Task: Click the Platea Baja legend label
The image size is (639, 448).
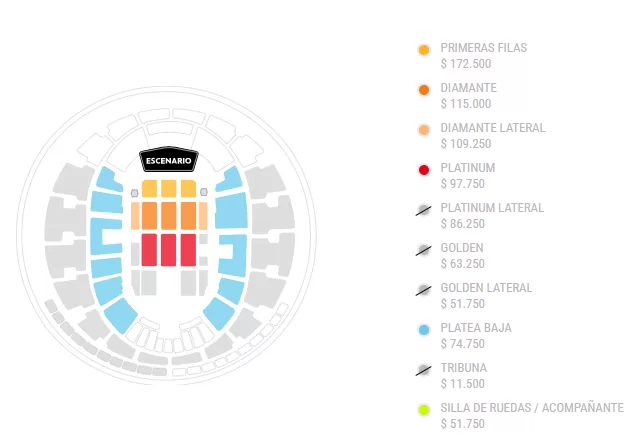Action: (475, 328)
